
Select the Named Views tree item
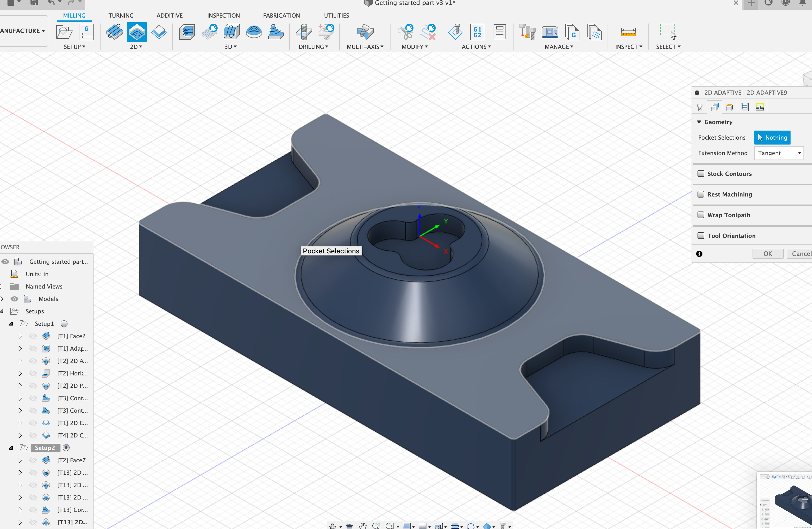44,287
